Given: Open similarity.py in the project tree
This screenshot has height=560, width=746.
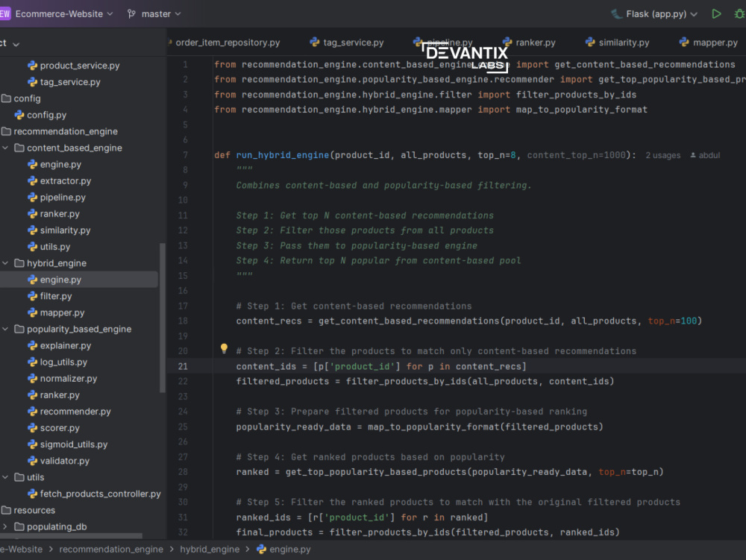Looking at the screenshot, I should (65, 230).
